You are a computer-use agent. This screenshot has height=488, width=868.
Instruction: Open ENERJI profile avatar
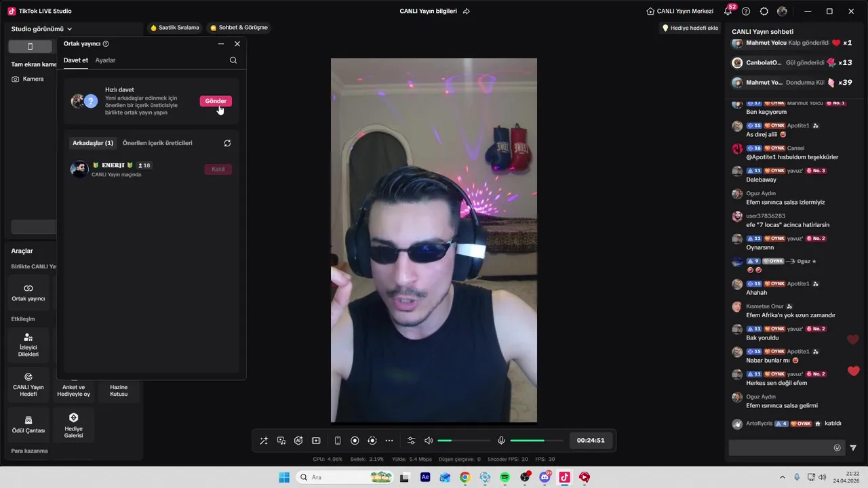pyautogui.click(x=79, y=169)
